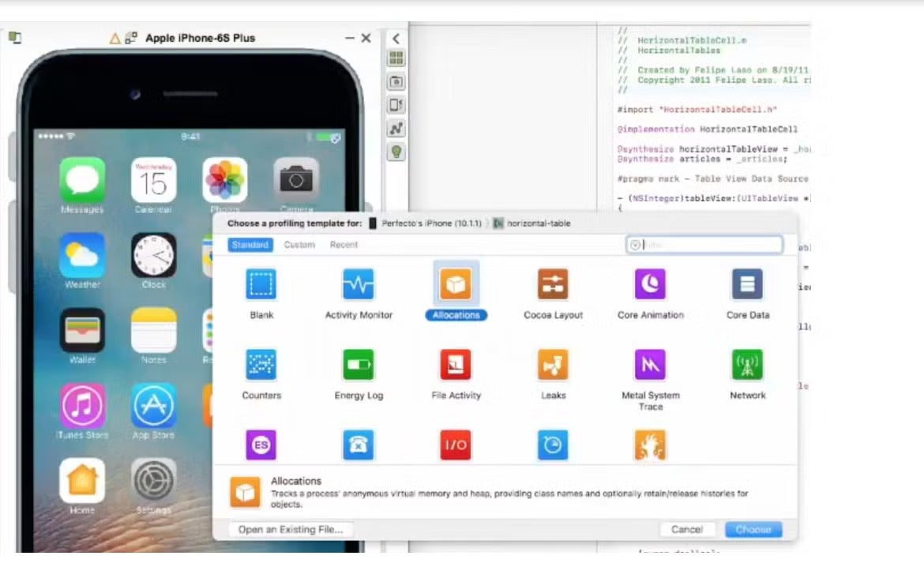Select the purple ES template icon
Image resolution: width=924 pixels, height=578 pixels.
(x=261, y=445)
